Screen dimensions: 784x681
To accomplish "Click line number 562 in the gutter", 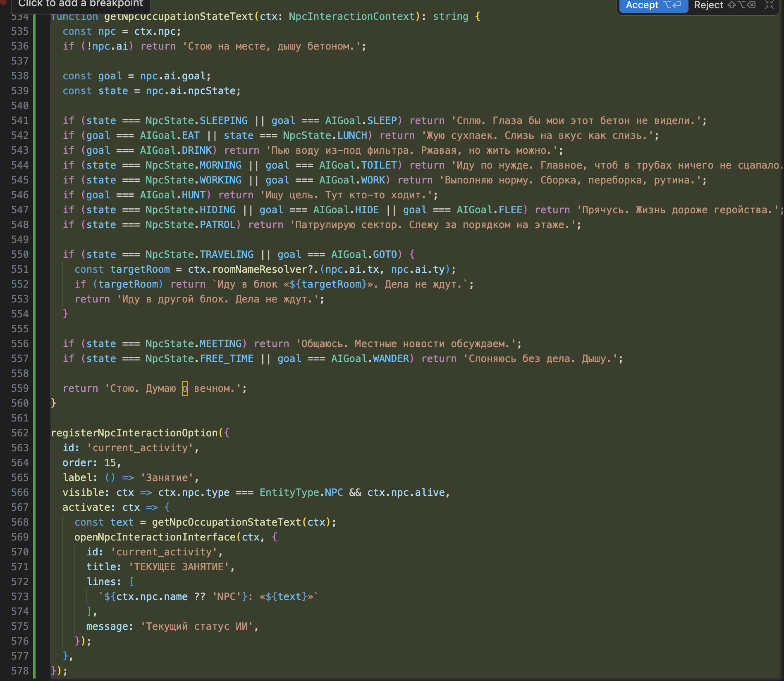I will tap(20, 433).
